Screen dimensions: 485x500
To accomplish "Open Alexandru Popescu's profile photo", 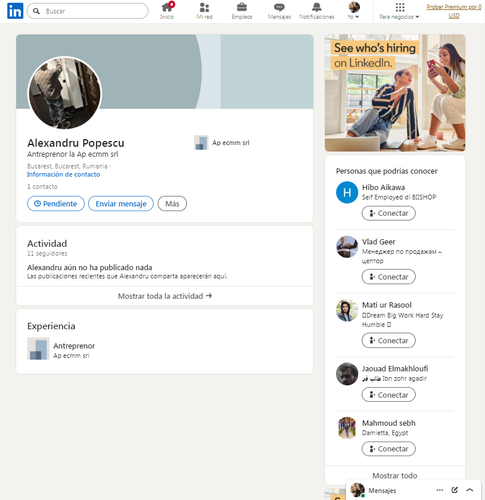I will pyautogui.click(x=65, y=93).
